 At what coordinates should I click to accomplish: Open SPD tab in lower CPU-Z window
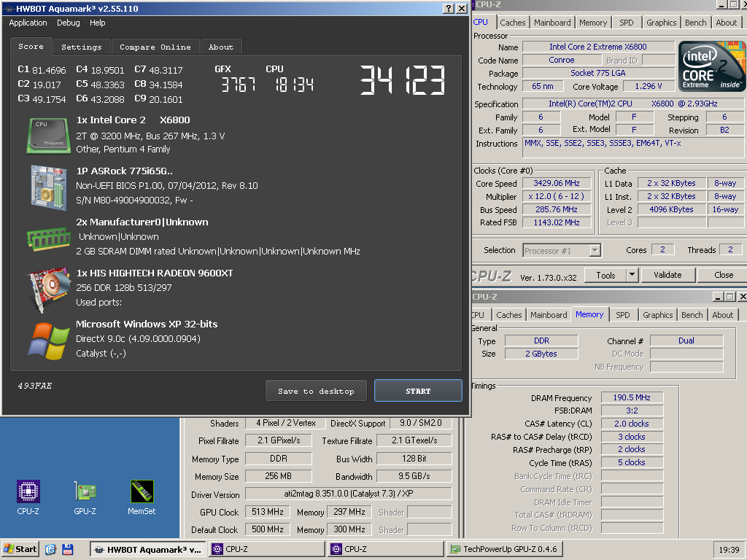pos(623,315)
